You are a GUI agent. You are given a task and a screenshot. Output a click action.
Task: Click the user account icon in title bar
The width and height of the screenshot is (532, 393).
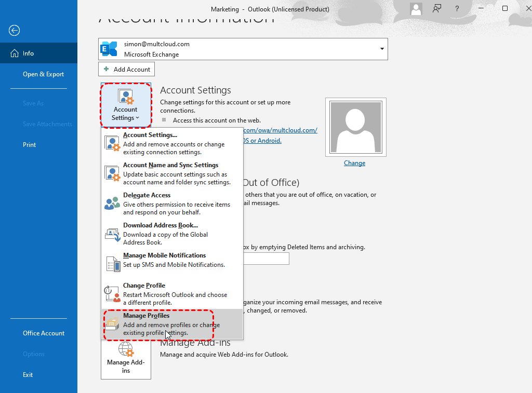point(416,9)
